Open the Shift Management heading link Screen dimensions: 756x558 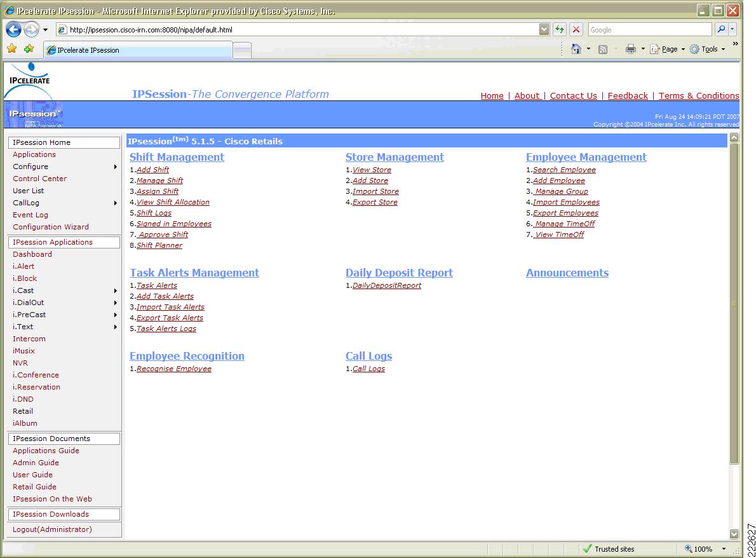(x=177, y=157)
